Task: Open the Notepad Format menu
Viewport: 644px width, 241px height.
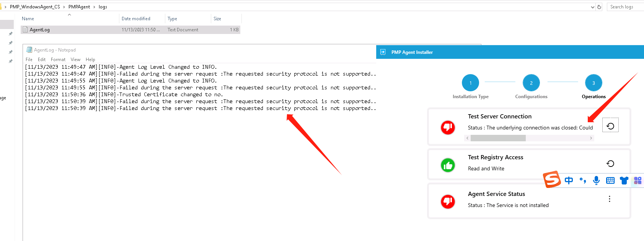Action: (58, 60)
